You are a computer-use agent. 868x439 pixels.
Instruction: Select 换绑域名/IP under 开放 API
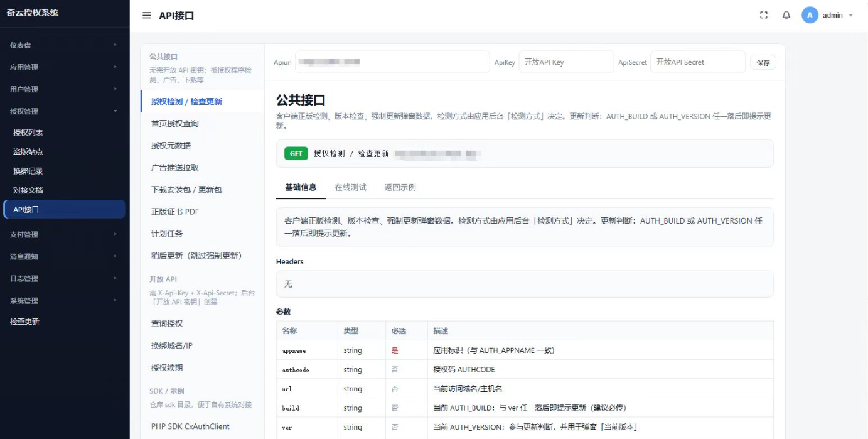(202, 345)
